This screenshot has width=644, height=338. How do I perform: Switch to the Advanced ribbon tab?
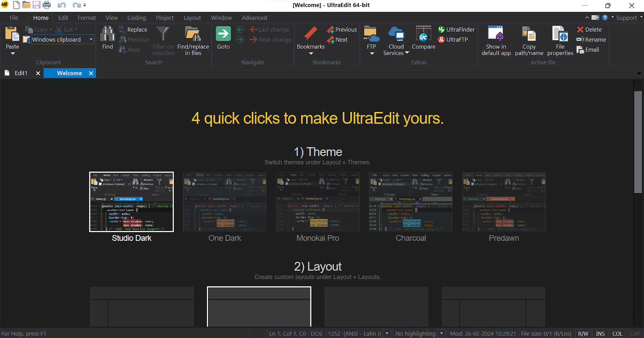254,18
